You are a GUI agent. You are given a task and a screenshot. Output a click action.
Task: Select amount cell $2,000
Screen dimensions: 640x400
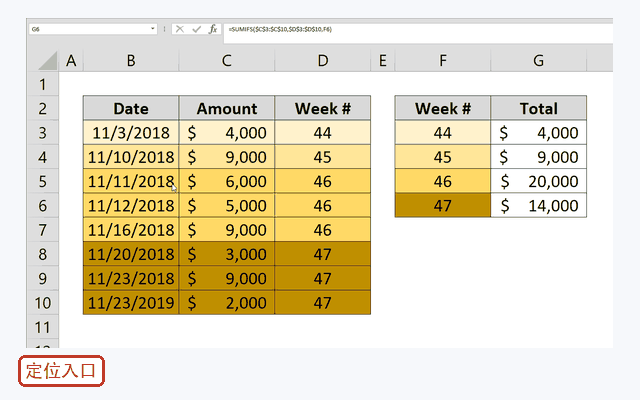tap(227, 303)
